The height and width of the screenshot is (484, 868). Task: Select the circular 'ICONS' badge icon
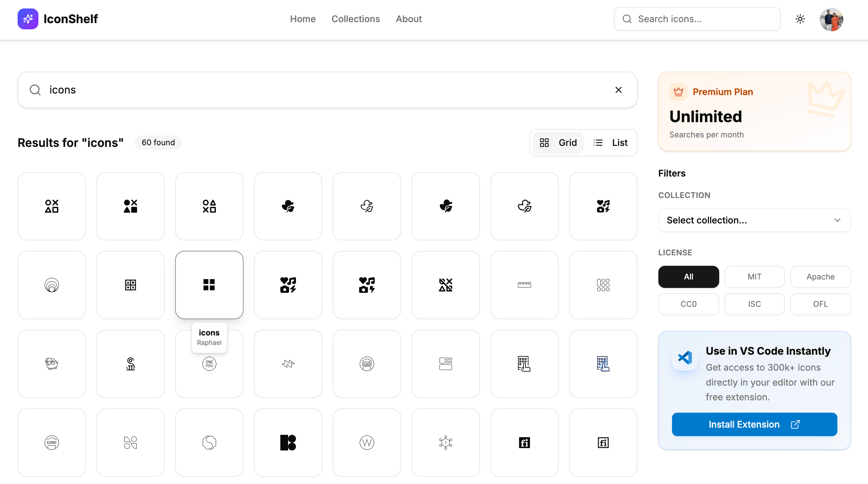[x=51, y=443]
